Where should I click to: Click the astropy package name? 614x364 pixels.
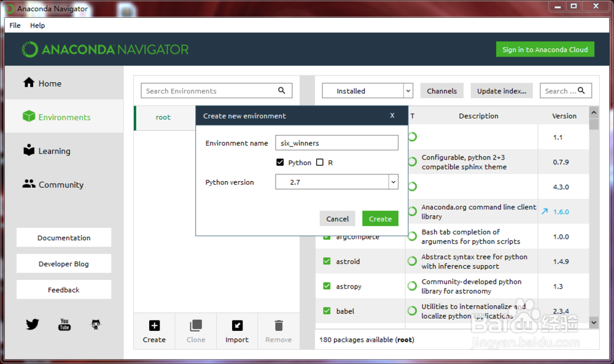click(349, 287)
